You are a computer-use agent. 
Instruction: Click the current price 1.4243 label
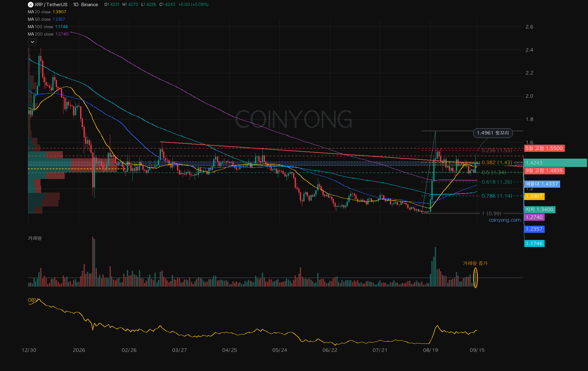click(x=555, y=163)
